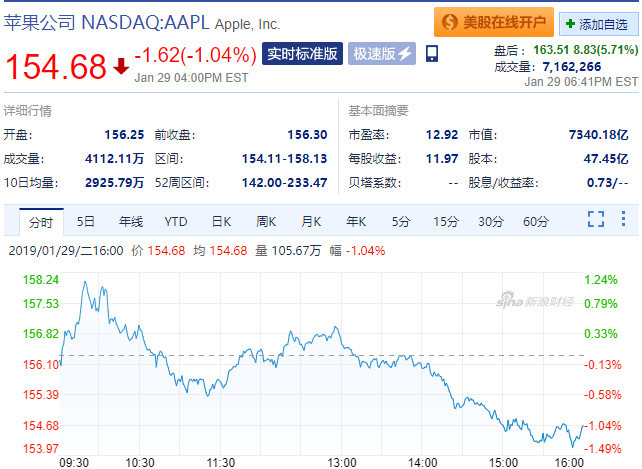Image resolution: width=642 pixels, height=469 pixels.
Task: Click the 苹果公司 NASDAQ:AAPL title
Action: click(106, 23)
